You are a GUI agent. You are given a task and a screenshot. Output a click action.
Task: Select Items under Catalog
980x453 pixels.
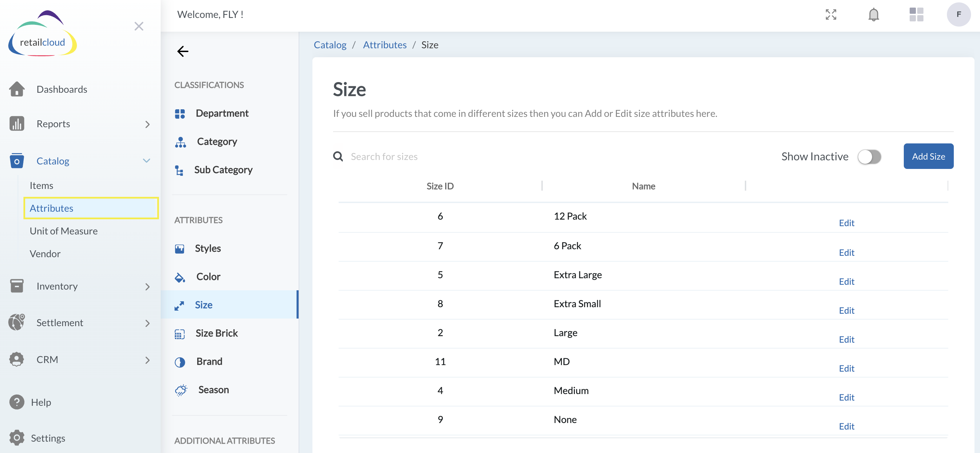point(41,185)
